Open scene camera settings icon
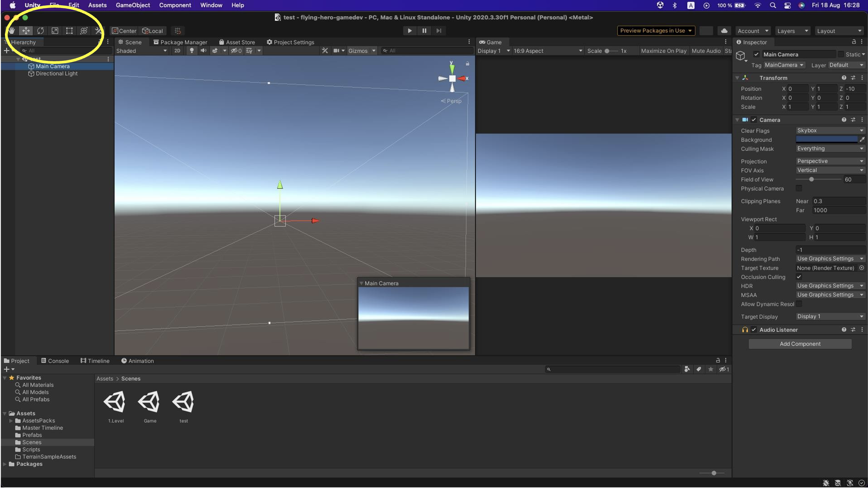Image resolution: width=868 pixels, height=489 pixels. tap(337, 51)
